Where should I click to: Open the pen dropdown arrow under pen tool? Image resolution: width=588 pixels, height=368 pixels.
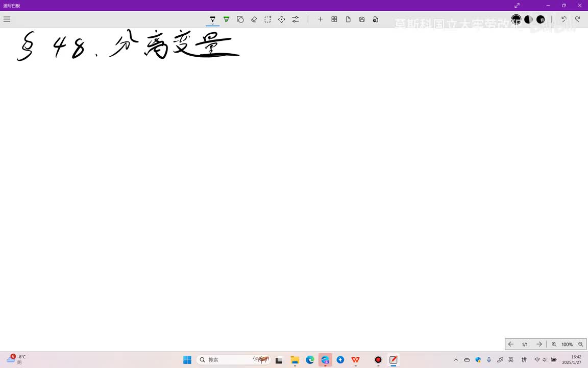[x=213, y=24]
